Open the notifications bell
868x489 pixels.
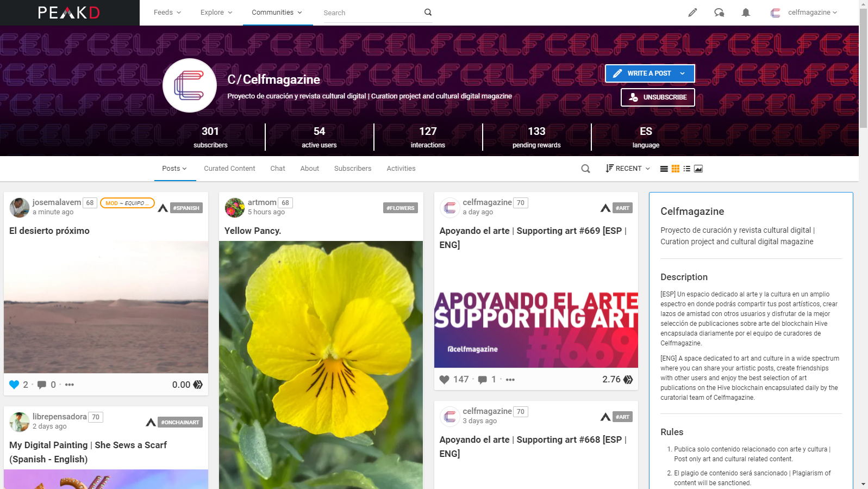[746, 13]
